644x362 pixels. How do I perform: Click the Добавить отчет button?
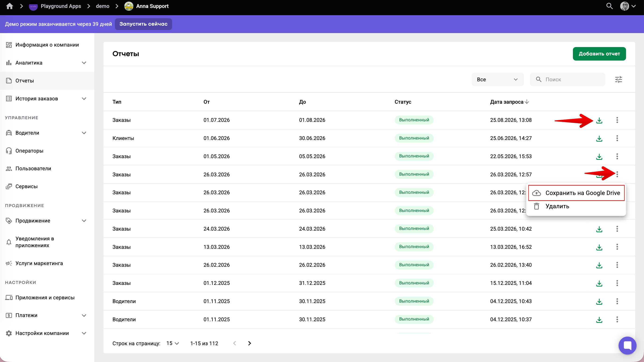[599, 54]
